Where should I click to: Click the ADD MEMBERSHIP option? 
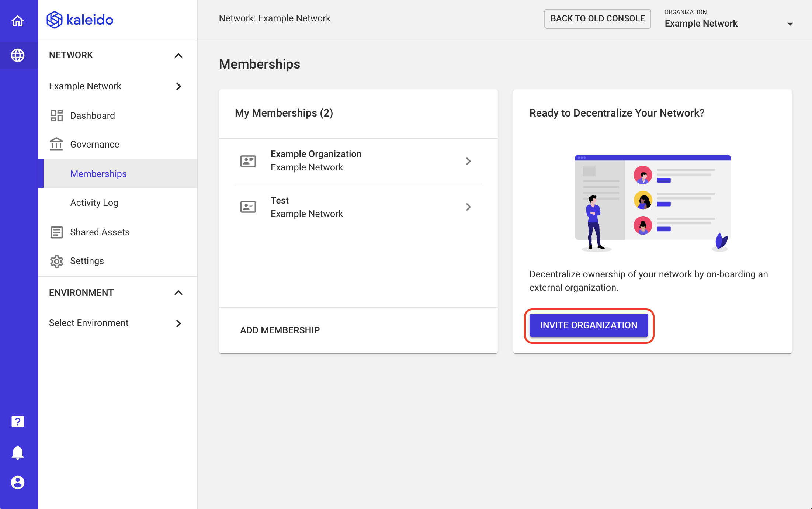(x=280, y=330)
